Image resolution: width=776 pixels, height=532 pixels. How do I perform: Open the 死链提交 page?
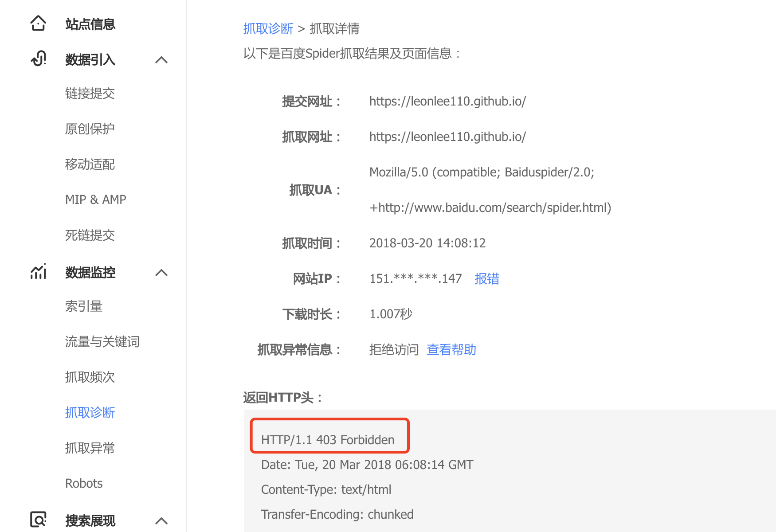tap(90, 235)
